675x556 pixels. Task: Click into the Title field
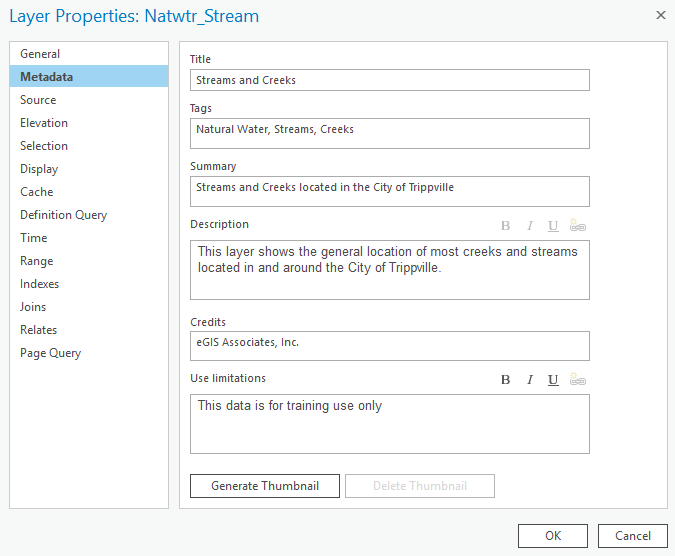pyautogui.click(x=390, y=80)
